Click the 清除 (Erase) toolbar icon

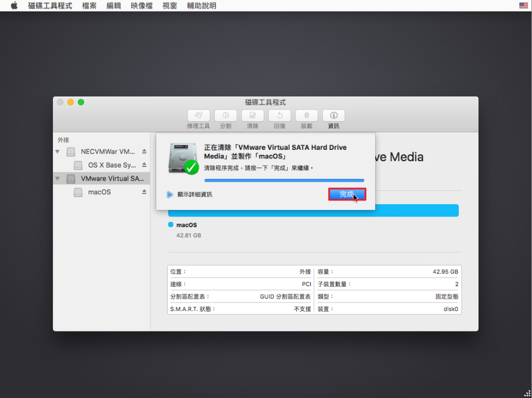pos(252,116)
